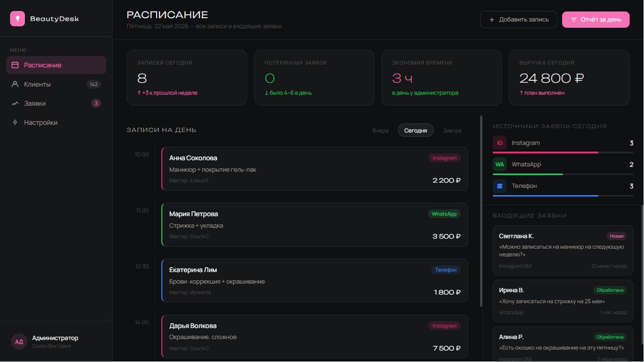Click the Добавить запись button
Viewport: 644px width, 362px height.
click(519, 20)
